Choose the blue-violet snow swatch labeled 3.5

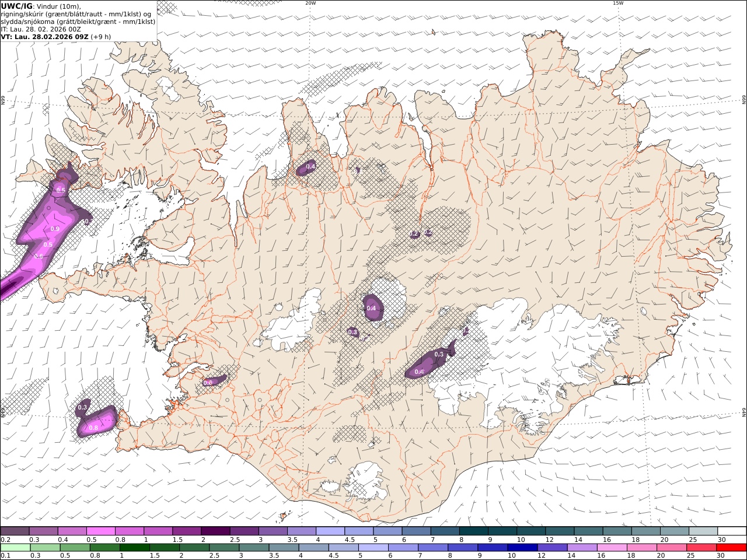pyautogui.click(x=302, y=531)
